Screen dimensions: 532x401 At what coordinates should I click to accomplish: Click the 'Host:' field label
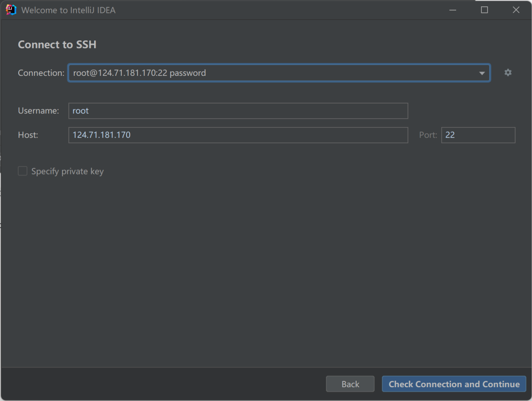[x=28, y=135]
